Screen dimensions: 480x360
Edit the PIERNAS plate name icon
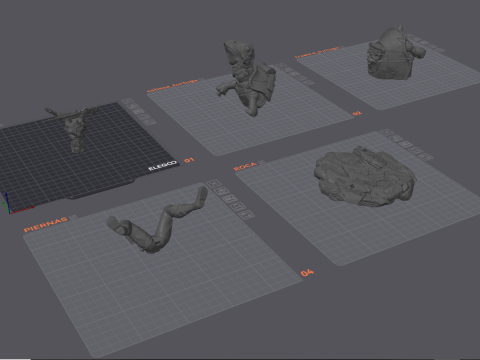point(73,217)
